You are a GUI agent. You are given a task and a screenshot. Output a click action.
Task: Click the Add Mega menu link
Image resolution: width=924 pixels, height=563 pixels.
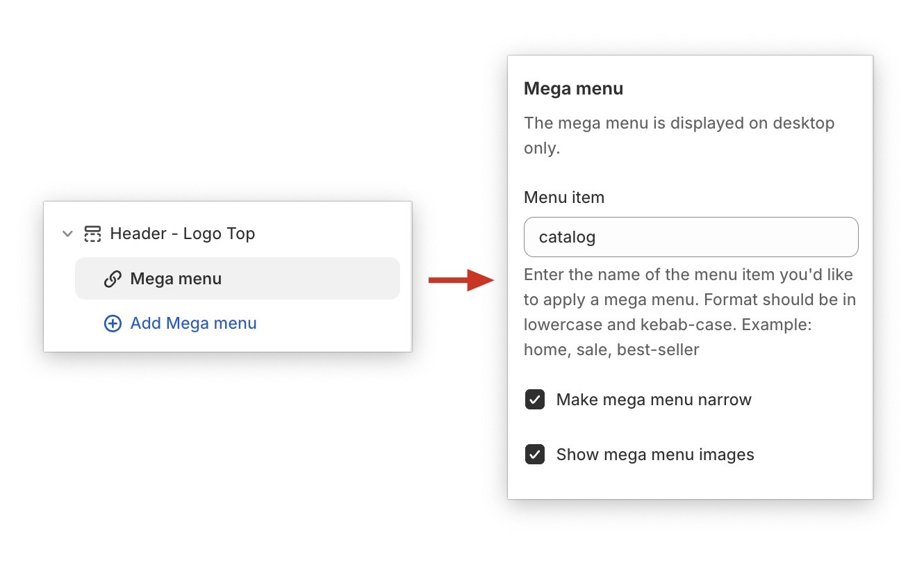(193, 323)
